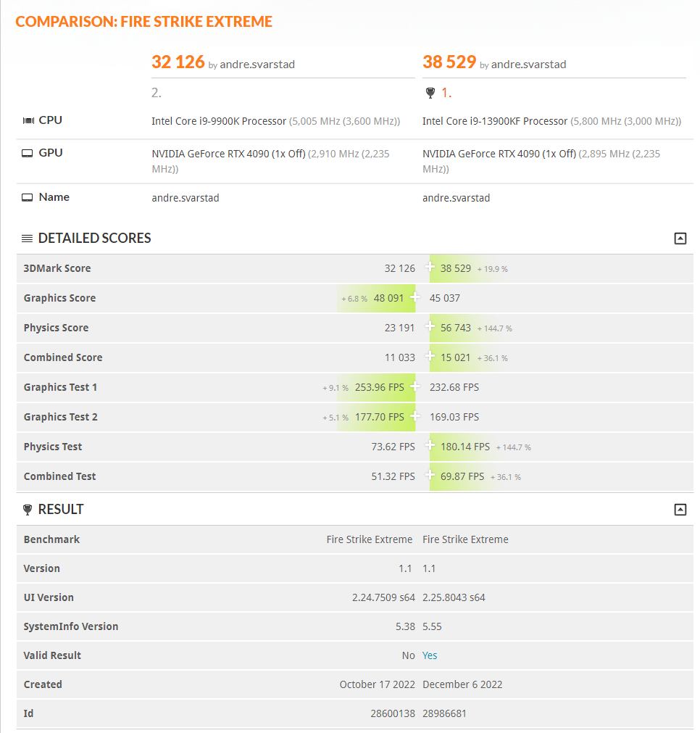Image resolution: width=700 pixels, height=733 pixels.
Task: Click the green Physics Score 56 743 bar
Action: point(456,328)
